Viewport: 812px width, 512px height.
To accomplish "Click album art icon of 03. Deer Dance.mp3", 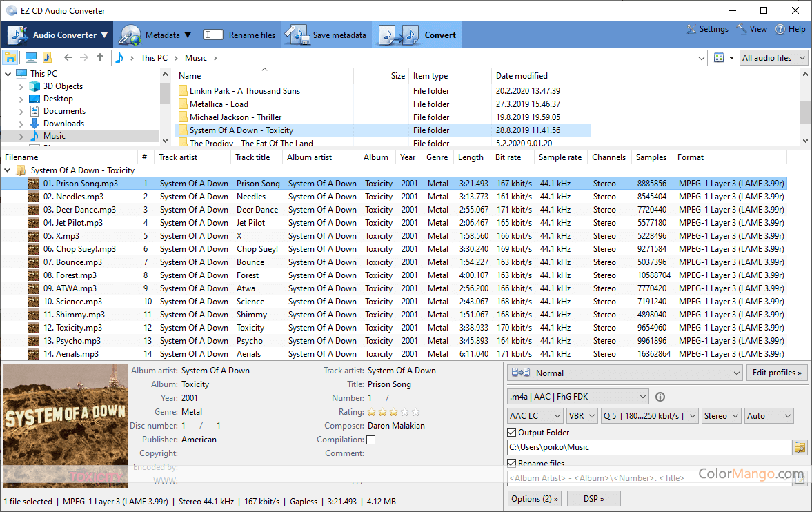I will [x=34, y=209].
